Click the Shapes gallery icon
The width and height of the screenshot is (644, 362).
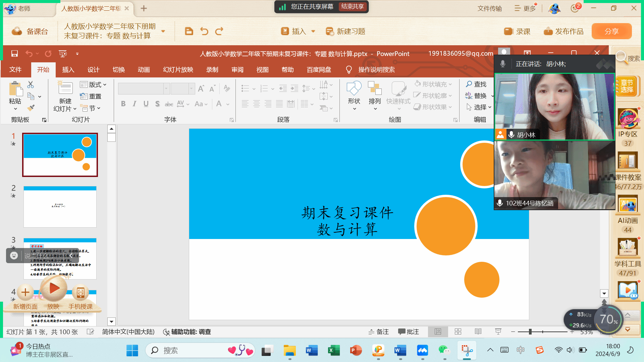coord(354,88)
